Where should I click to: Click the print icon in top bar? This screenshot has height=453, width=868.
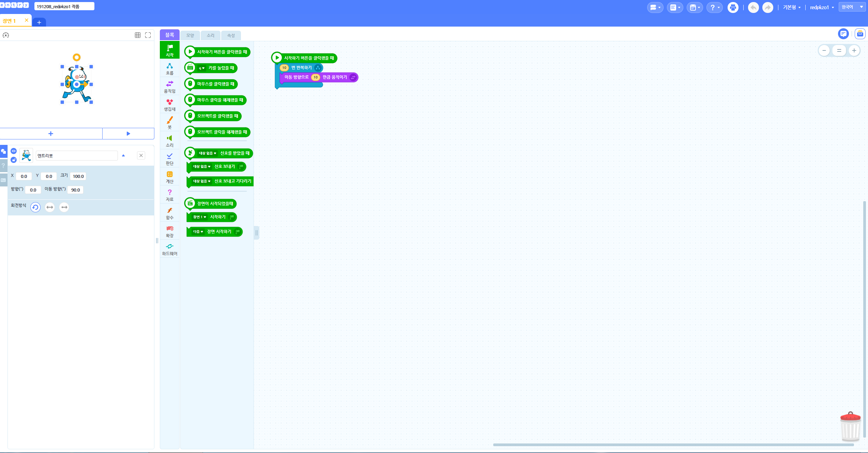[733, 7]
